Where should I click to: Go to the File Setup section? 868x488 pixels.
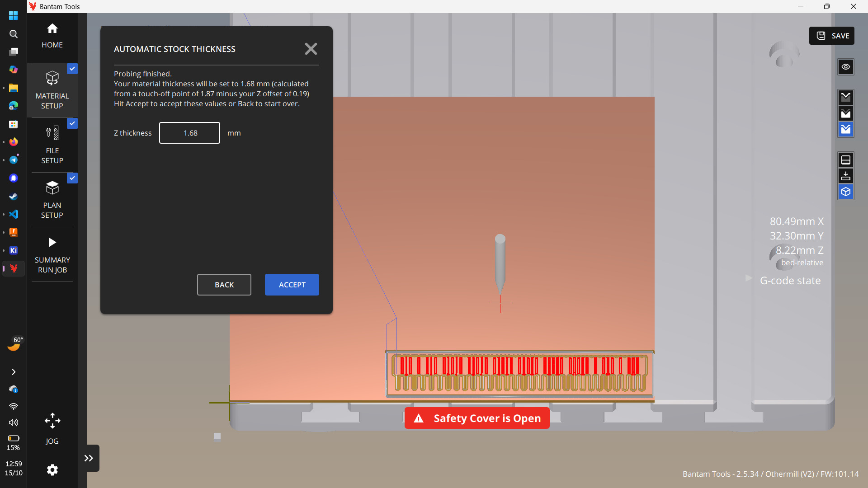(x=52, y=145)
